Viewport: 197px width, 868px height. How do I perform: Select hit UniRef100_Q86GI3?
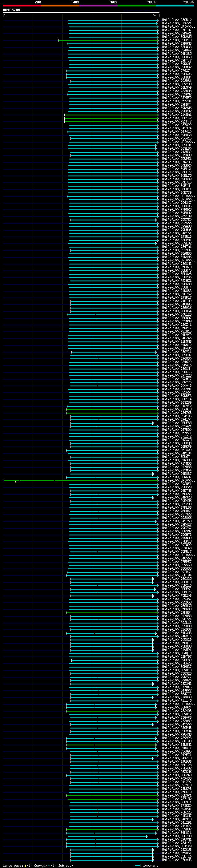[176, 410]
